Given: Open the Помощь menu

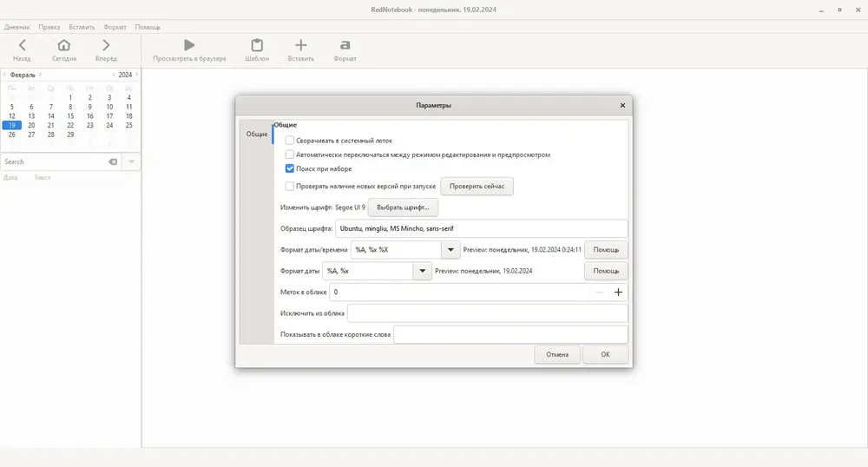Looking at the screenshot, I should pyautogui.click(x=148, y=27).
